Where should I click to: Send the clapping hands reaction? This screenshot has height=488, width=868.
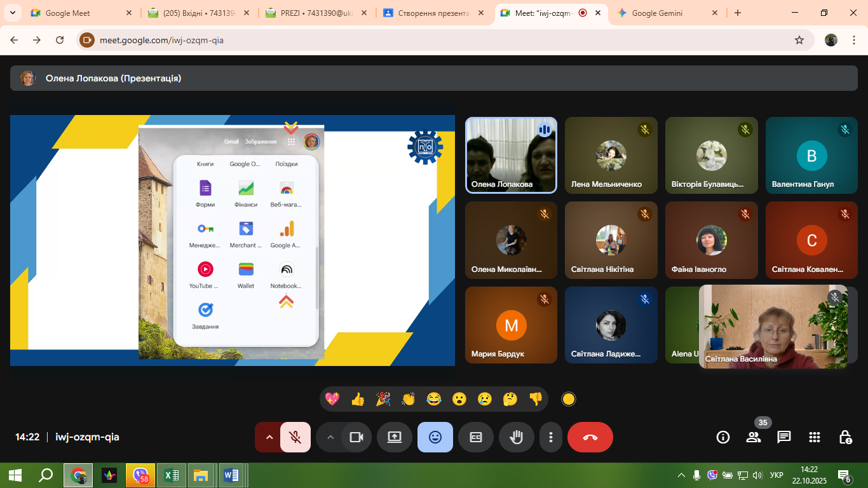coord(408,399)
